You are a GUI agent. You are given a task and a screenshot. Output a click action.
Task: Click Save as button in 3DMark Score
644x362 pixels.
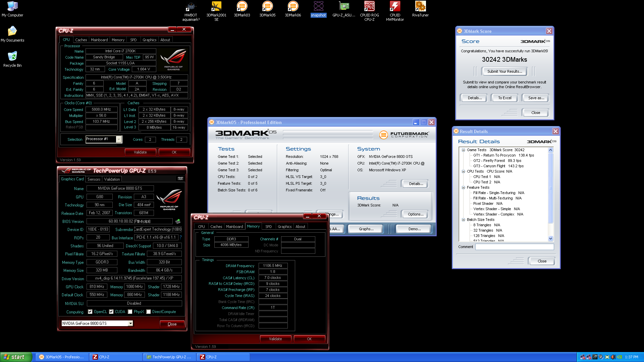pos(536,98)
